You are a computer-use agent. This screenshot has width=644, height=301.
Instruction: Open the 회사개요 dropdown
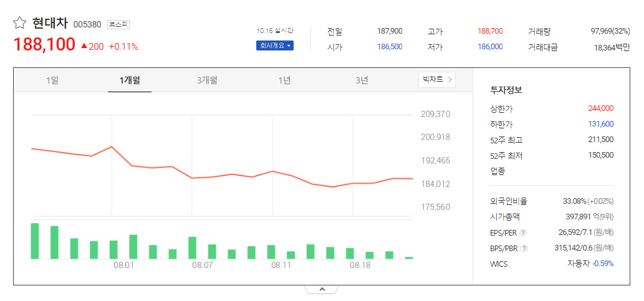point(275,45)
